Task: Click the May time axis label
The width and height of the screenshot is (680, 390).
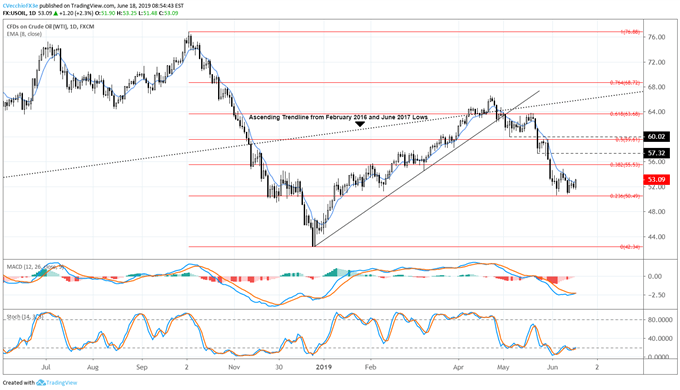Action: coord(503,367)
